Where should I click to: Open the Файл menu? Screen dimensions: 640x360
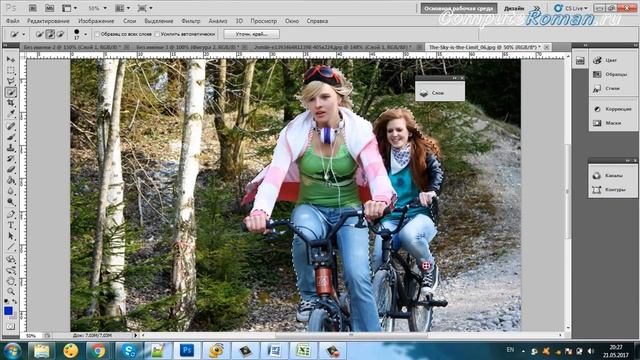pyautogui.click(x=13, y=21)
